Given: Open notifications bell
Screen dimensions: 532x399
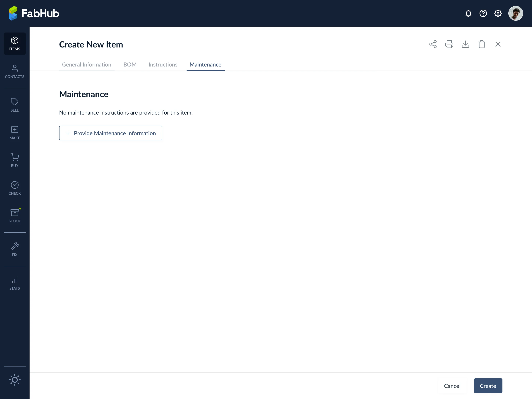Looking at the screenshot, I should (468, 13).
